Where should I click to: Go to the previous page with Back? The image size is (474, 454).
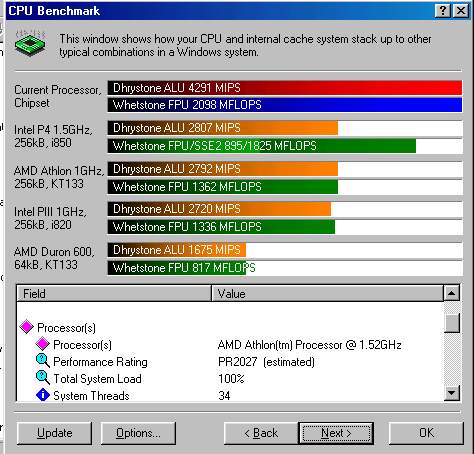(x=261, y=433)
